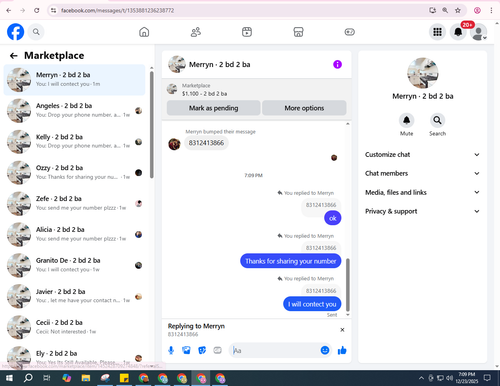The image size is (500, 386).
Task: Expand Privacy & support section
Action: (422, 211)
